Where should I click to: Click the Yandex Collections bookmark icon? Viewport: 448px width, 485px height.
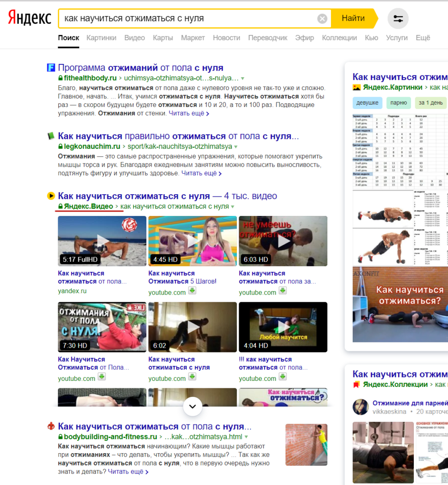[x=357, y=385]
